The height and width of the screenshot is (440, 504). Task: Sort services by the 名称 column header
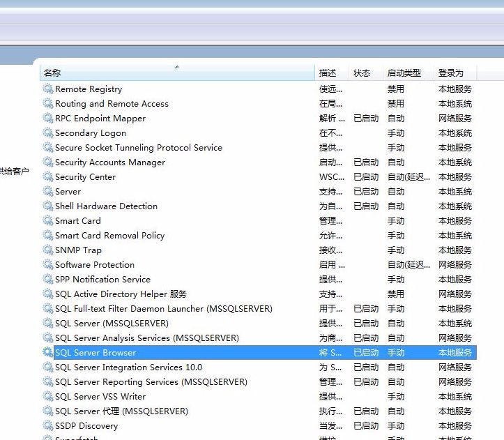click(177, 73)
